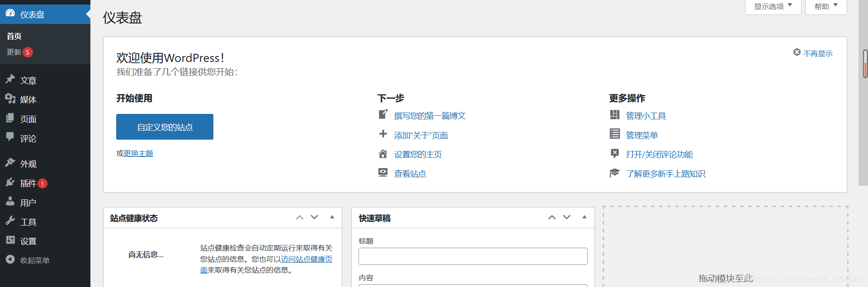Click the red update count badge 5
This screenshot has width=868, height=287.
click(x=28, y=52)
